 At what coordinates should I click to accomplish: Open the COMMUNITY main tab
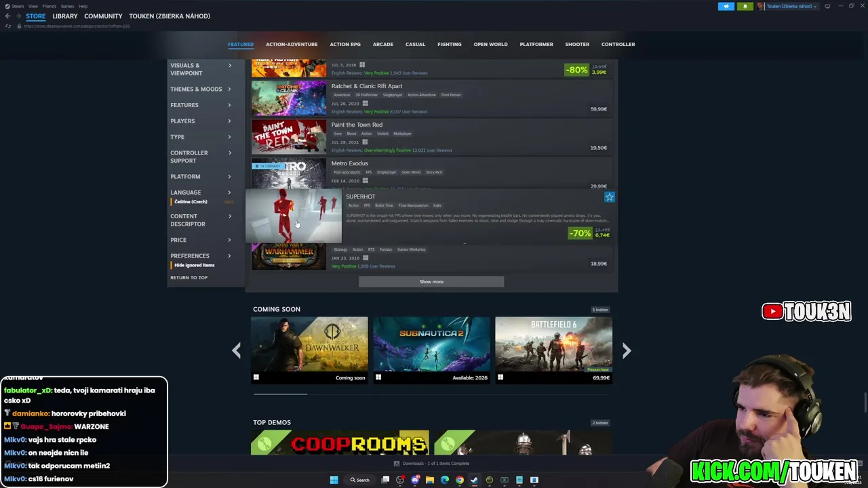[103, 16]
